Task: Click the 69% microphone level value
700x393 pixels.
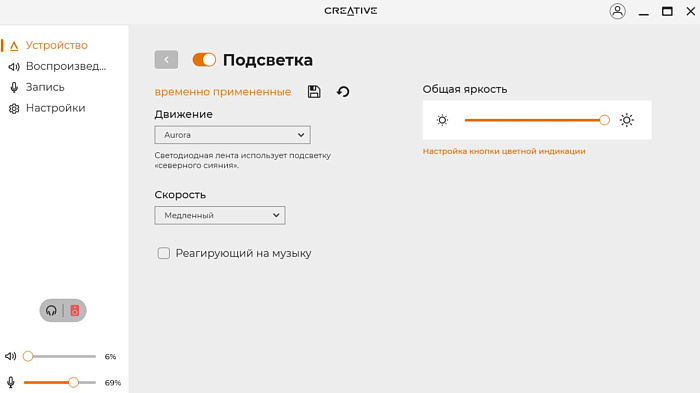Action: (x=112, y=383)
